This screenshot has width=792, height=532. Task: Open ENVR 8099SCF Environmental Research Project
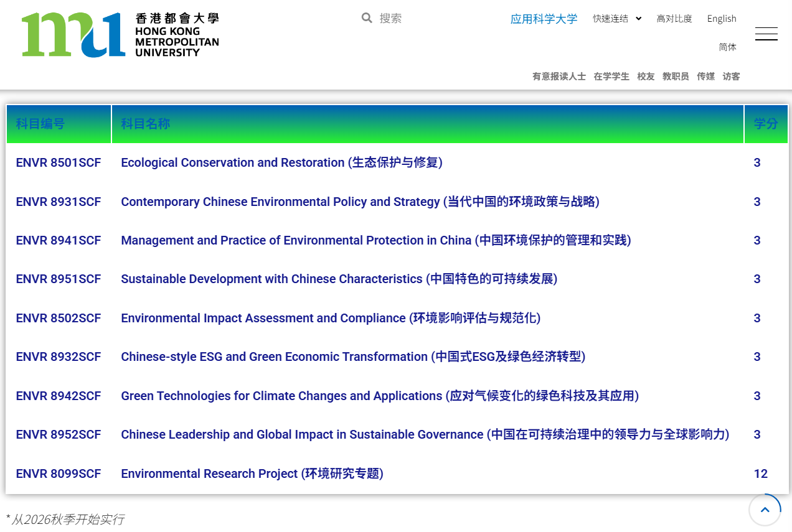click(x=58, y=474)
